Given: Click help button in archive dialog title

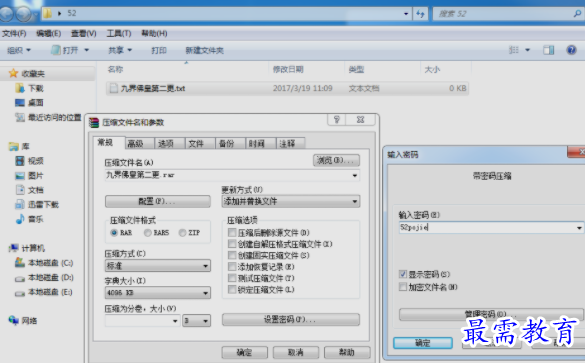Looking at the screenshot, I should click(337, 120).
